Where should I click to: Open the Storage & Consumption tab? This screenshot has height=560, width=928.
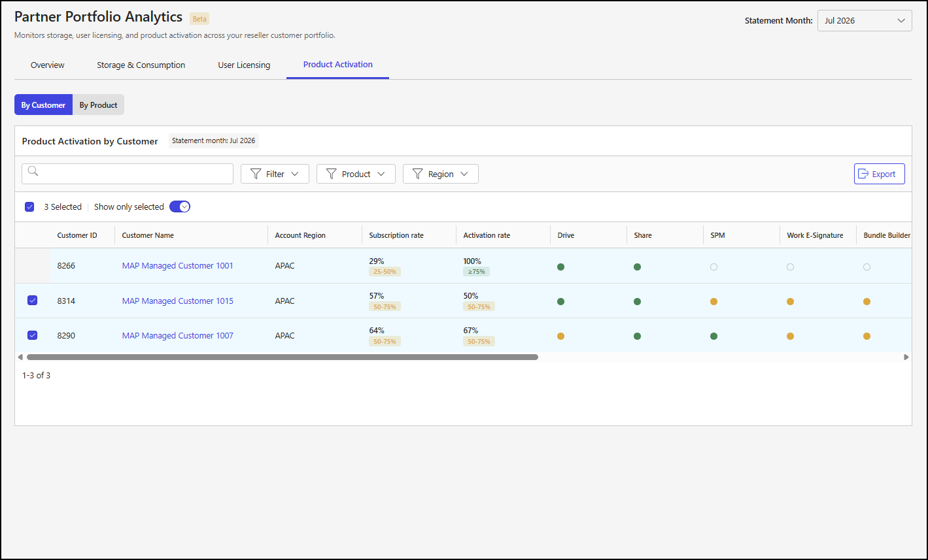(141, 65)
